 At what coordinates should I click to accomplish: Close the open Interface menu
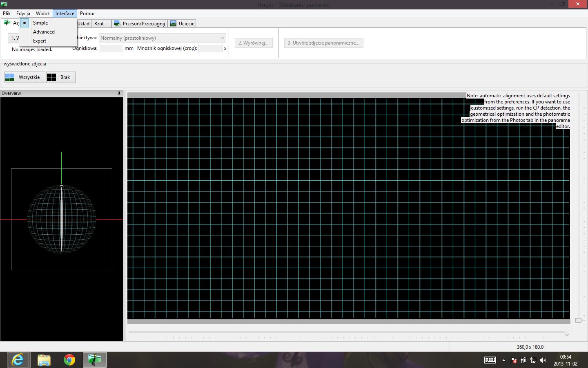[65, 13]
